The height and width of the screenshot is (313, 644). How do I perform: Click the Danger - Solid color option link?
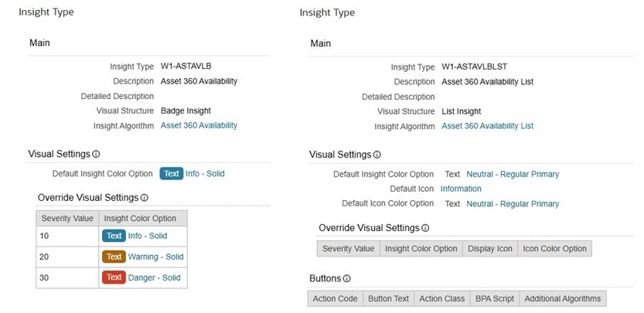tap(154, 277)
